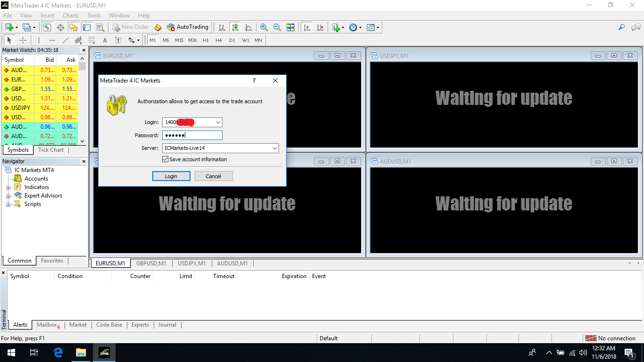Image resolution: width=644 pixels, height=362 pixels.
Task: Expand the Expert Advisors tree node
Action: (x=8, y=196)
